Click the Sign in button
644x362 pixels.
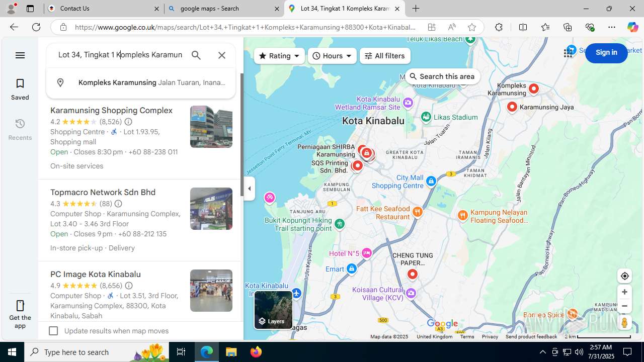click(606, 53)
